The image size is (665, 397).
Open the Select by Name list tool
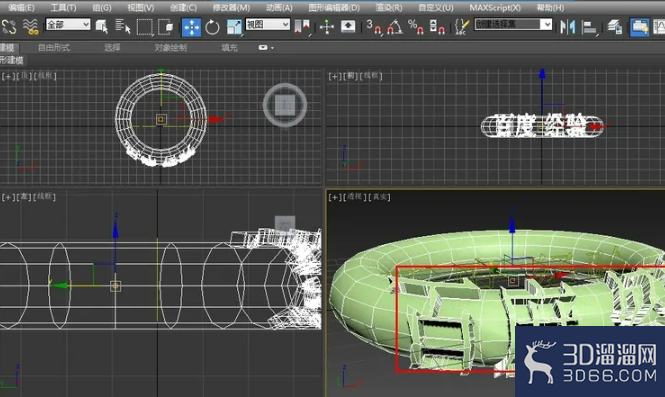click(123, 27)
